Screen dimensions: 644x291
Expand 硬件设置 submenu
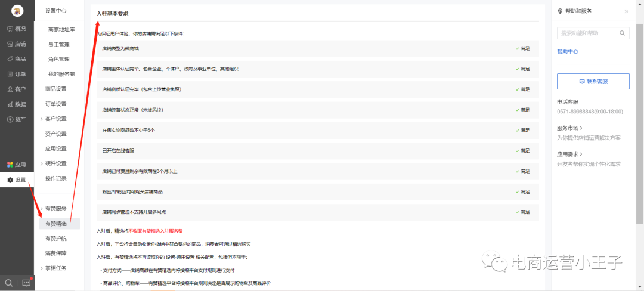[55, 163]
